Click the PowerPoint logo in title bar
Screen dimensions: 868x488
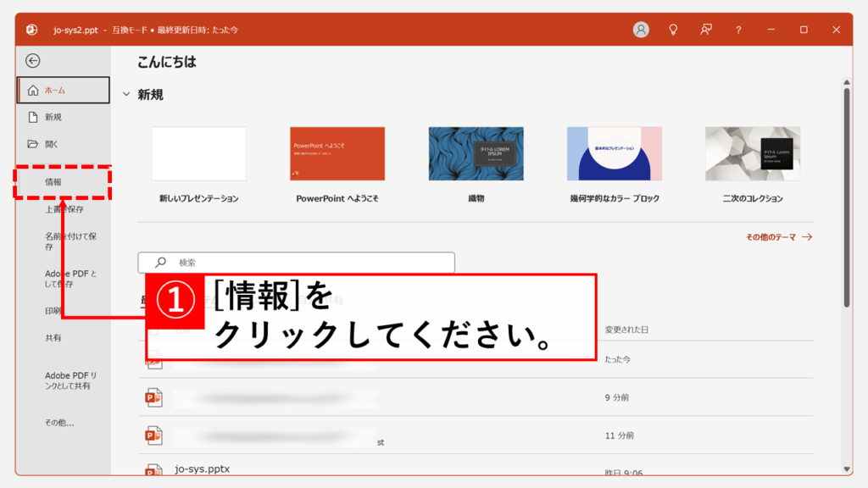tap(32, 30)
